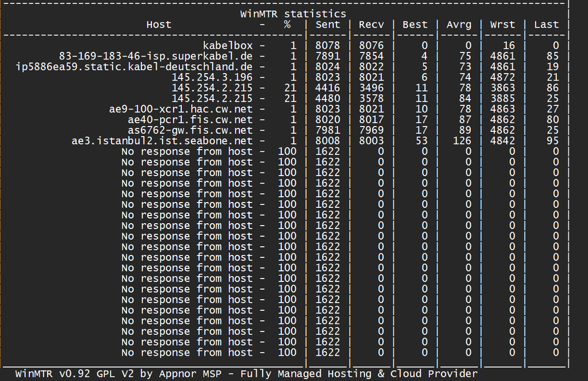The width and height of the screenshot is (588, 381).
Task: Click the Last column header
Action: pyautogui.click(x=546, y=25)
